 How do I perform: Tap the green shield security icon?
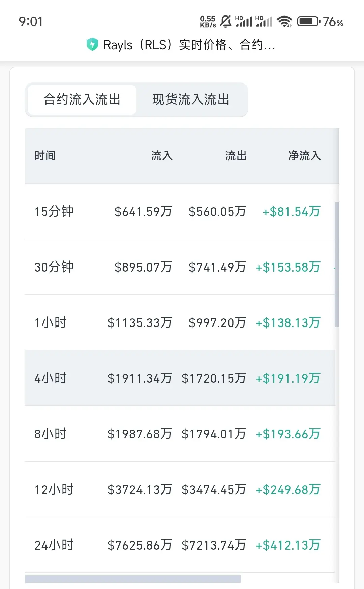point(92,44)
